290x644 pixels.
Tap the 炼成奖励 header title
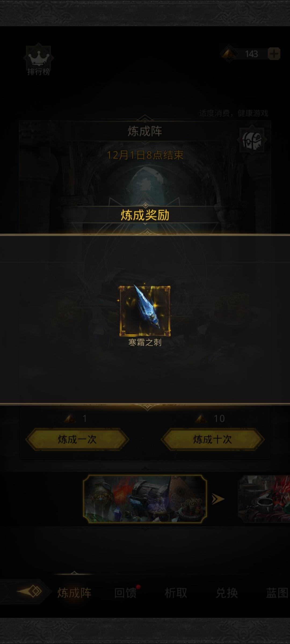point(145,215)
